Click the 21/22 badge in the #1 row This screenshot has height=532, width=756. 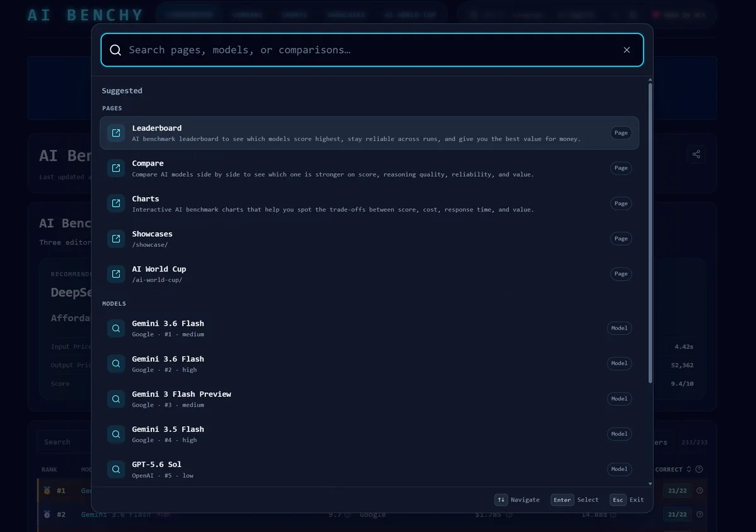tap(677, 490)
